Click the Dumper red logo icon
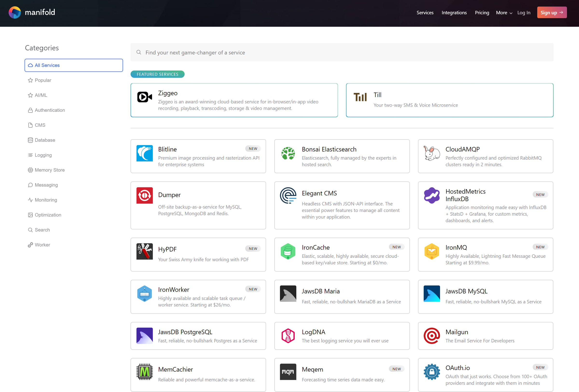The image size is (579, 392). pyautogui.click(x=145, y=195)
